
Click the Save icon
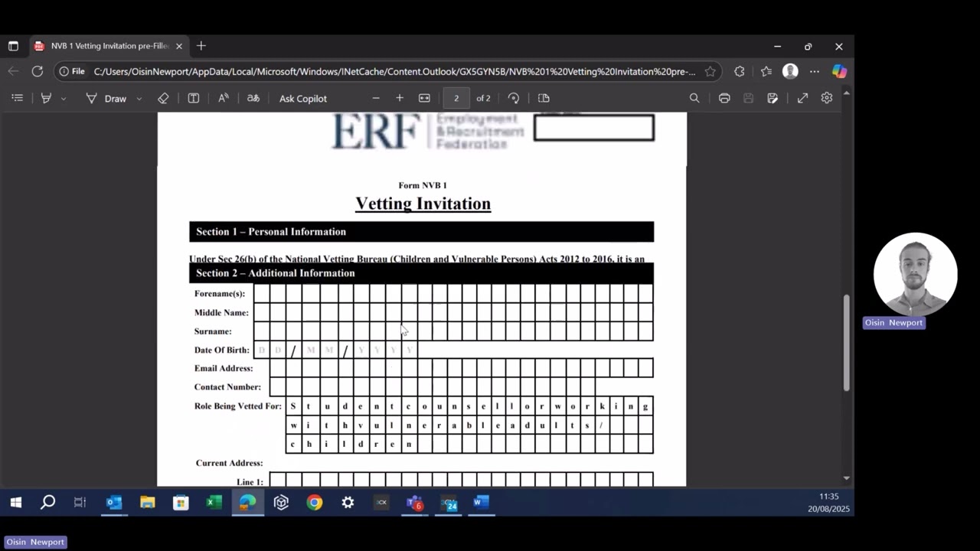[749, 98]
